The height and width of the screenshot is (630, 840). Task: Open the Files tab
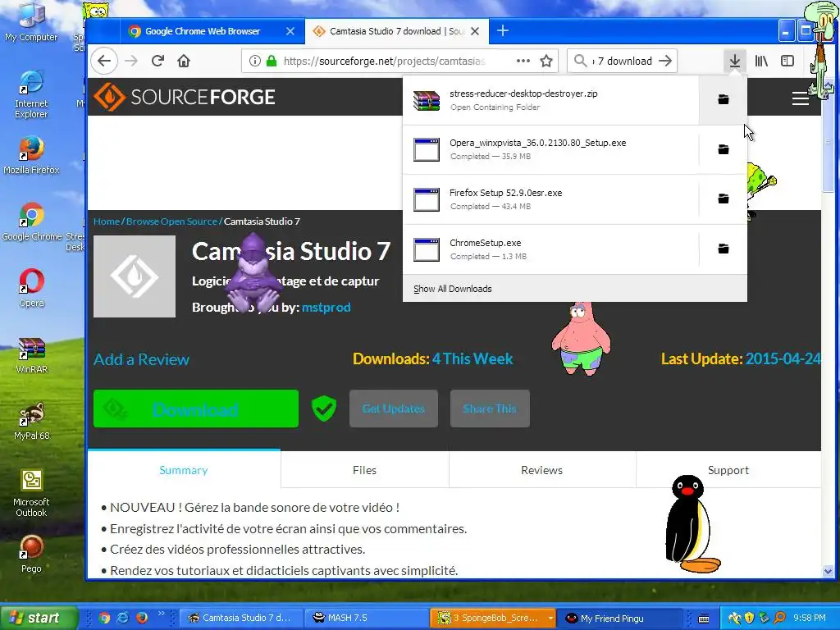click(x=365, y=470)
